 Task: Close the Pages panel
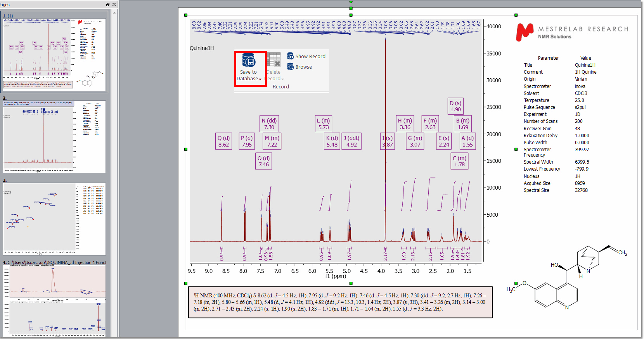tap(114, 4)
